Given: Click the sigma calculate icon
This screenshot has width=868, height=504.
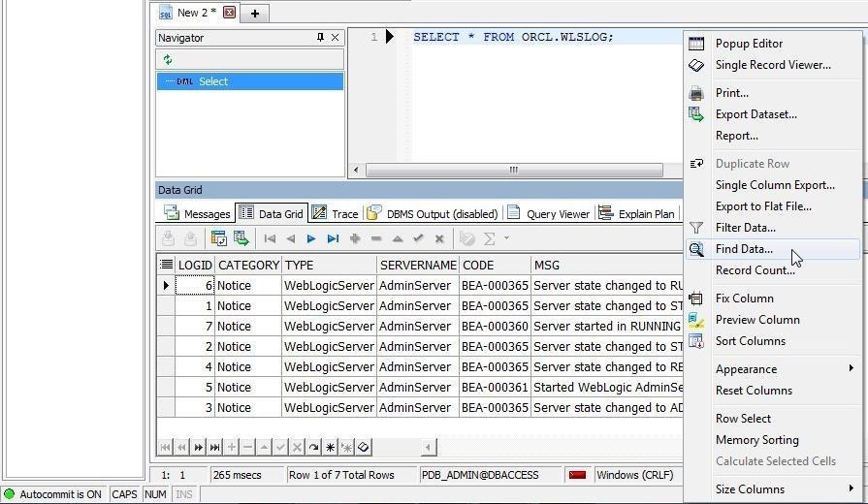Looking at the screenshot, I should (490, 239).
